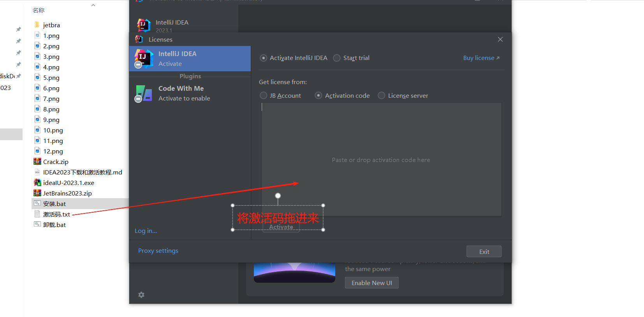
Task: Click the 5.png file icon
Action: click(x=37, y=77)
